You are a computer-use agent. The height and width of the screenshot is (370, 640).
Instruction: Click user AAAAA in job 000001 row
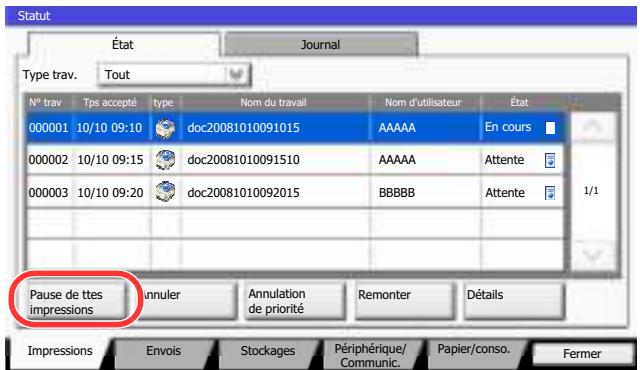[x=397, y=128]
